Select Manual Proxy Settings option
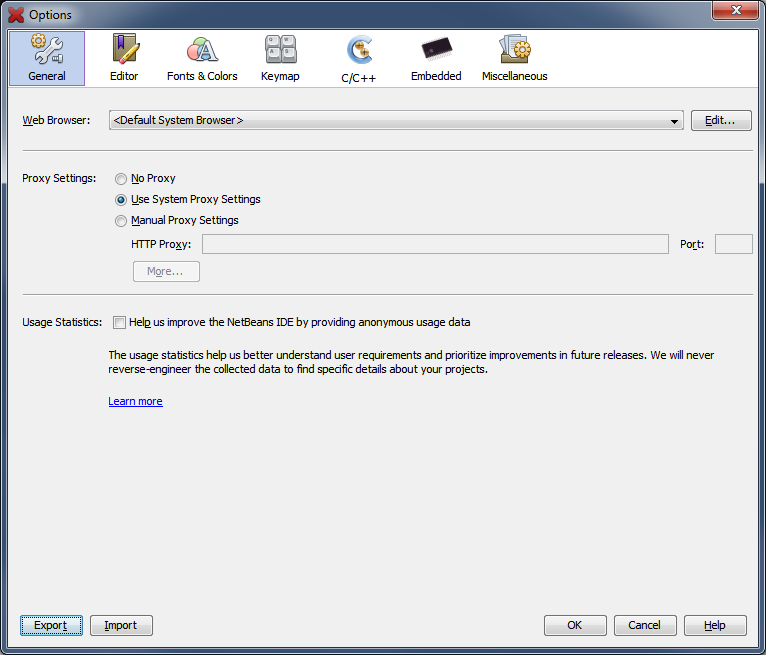766x655 pixels. 121,221
